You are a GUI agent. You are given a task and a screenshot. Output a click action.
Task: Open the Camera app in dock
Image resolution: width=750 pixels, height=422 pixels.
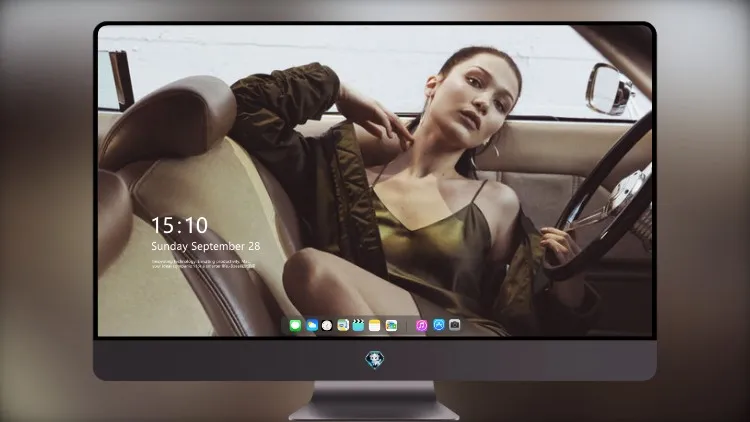[x=455, y=325]
